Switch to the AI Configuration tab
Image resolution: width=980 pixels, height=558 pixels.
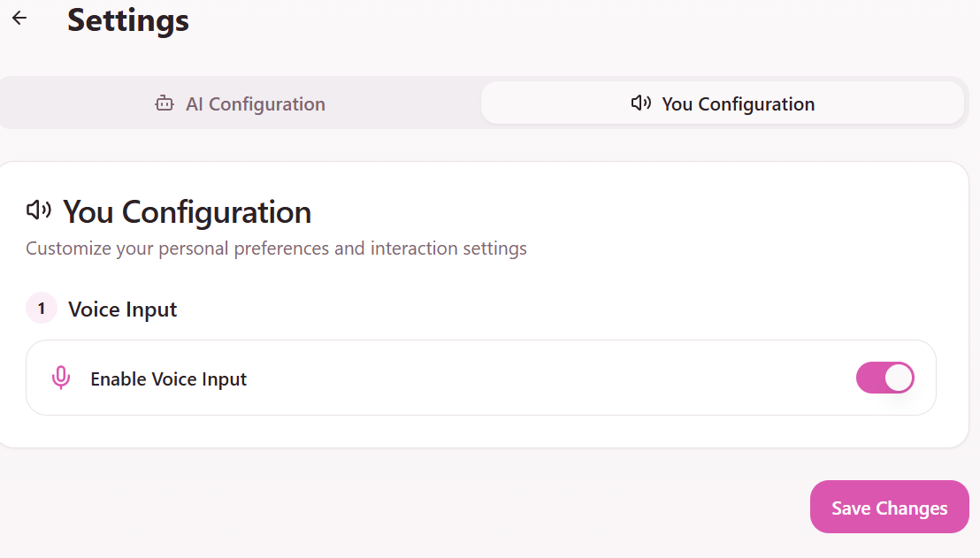(x=241, y=103)
